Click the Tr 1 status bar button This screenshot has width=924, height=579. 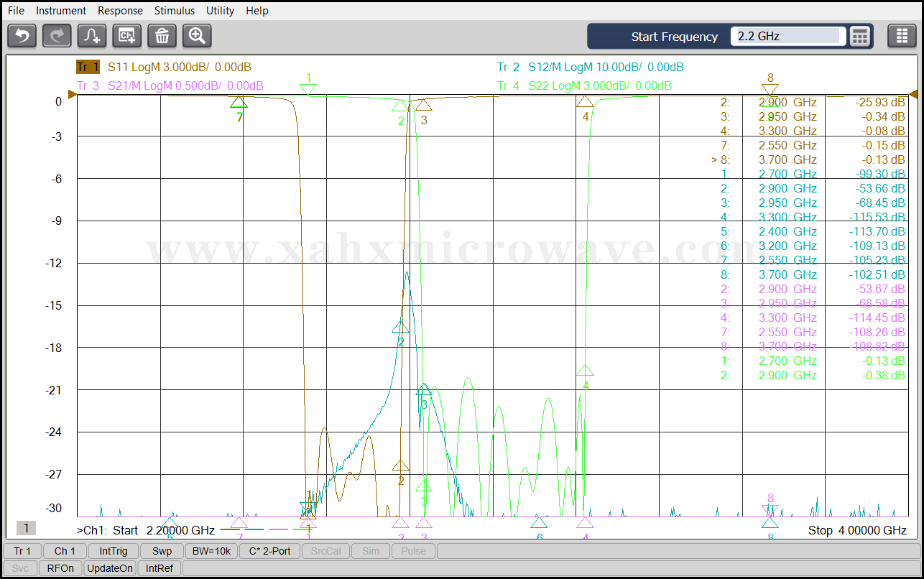click(x=22, y=551)
